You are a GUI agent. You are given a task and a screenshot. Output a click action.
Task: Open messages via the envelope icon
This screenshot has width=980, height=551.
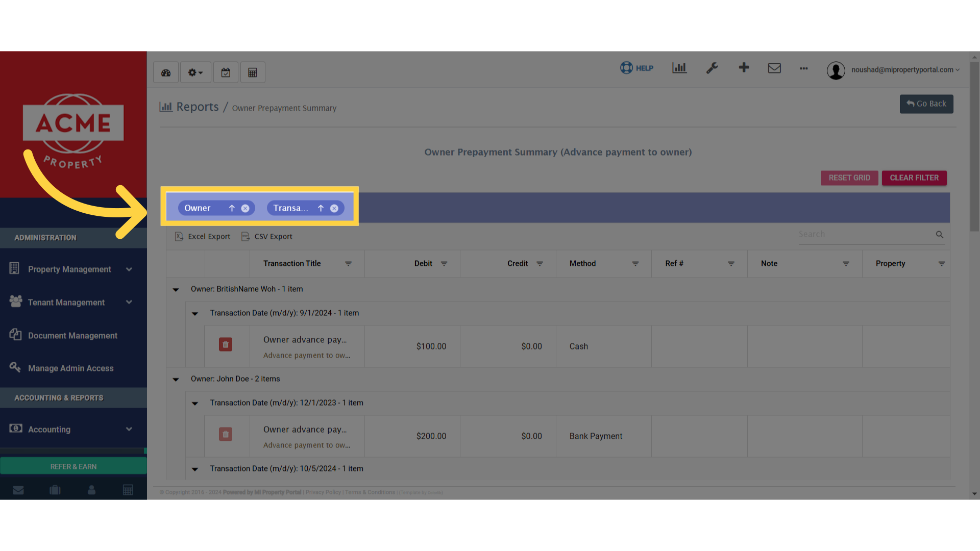coord(774,68)
